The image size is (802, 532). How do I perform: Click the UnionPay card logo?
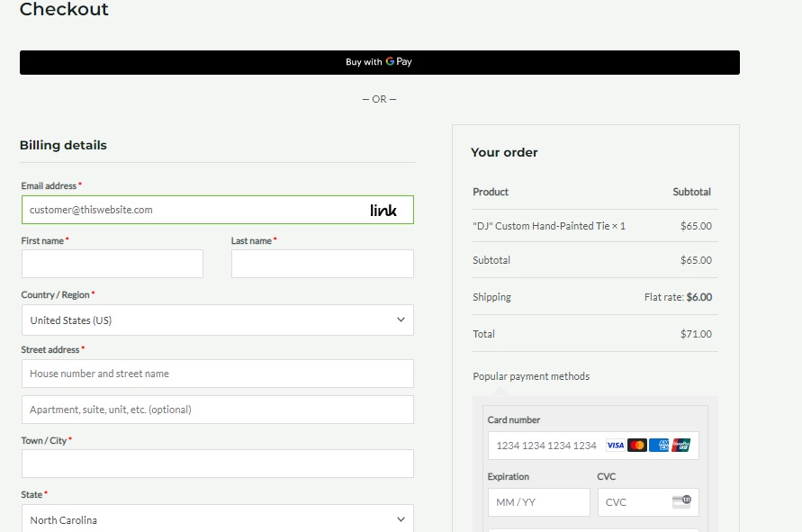(680, 446)
